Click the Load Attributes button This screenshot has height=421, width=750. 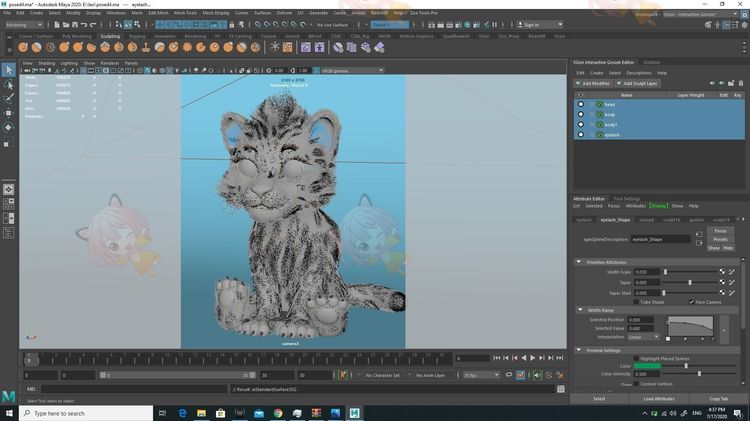click(659, 399)
